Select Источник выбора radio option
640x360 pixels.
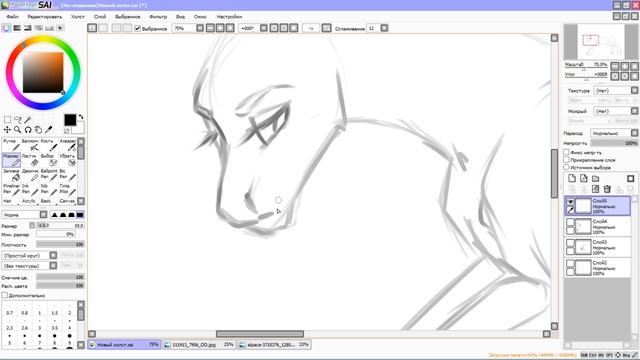pyautogui.click(x=567, y=167)
